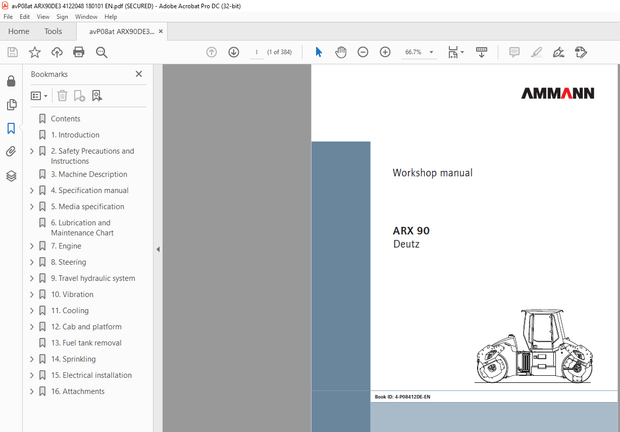Open the Attachments paperclip panel
620x432 pixels.
point(11,152)
